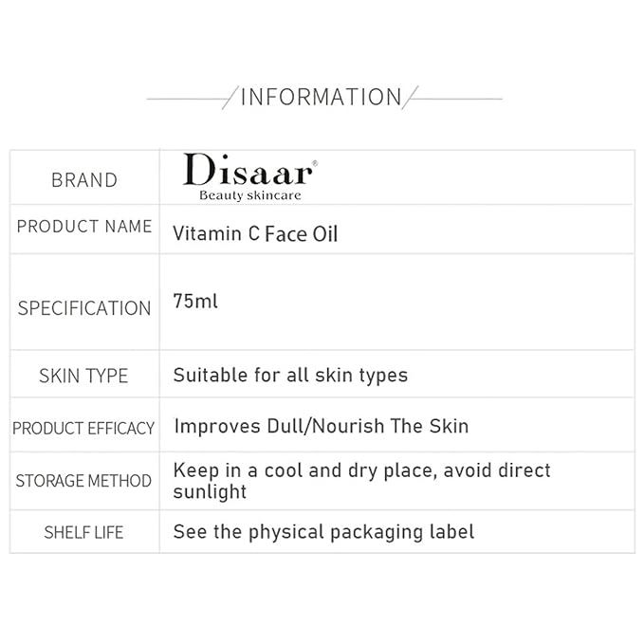This screenshot has width=644, height=644.
Task: Click the SKIN TYPE label
Action: click(83, 376)
